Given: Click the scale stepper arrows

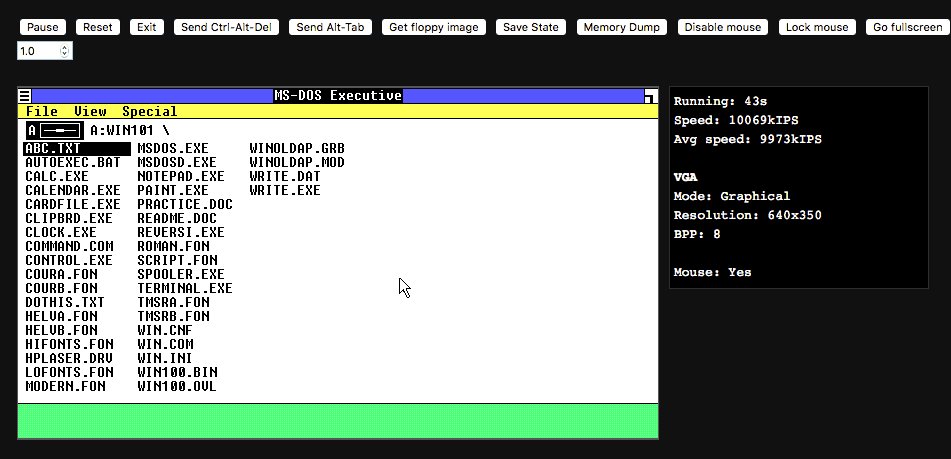Looking at the screenshot, I should point(65,52).
